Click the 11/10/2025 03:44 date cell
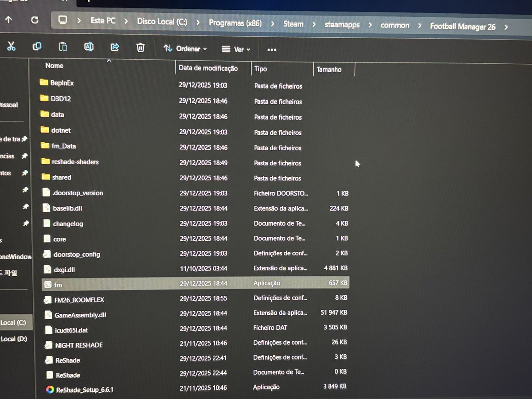The image size is (532, 399). (x=203, y=268)
